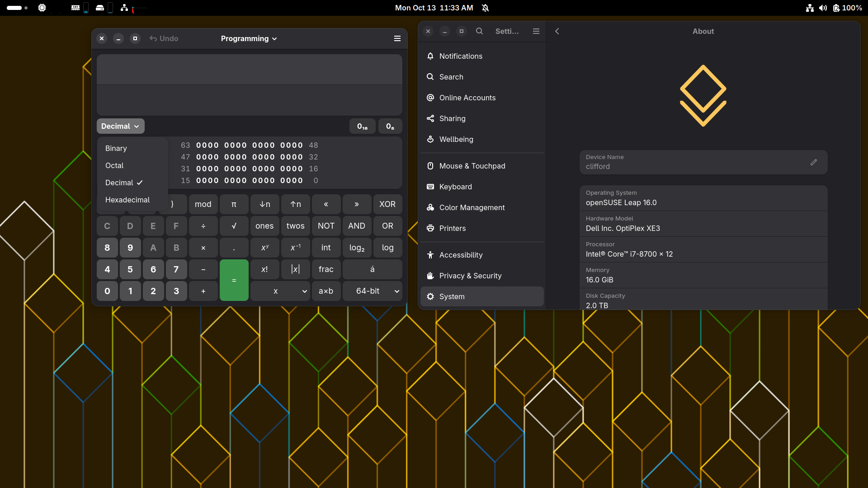The width and height of the screenshot is (868, 488).
Task: Expand the Programming mode dropdown
Action: (249, 38)
